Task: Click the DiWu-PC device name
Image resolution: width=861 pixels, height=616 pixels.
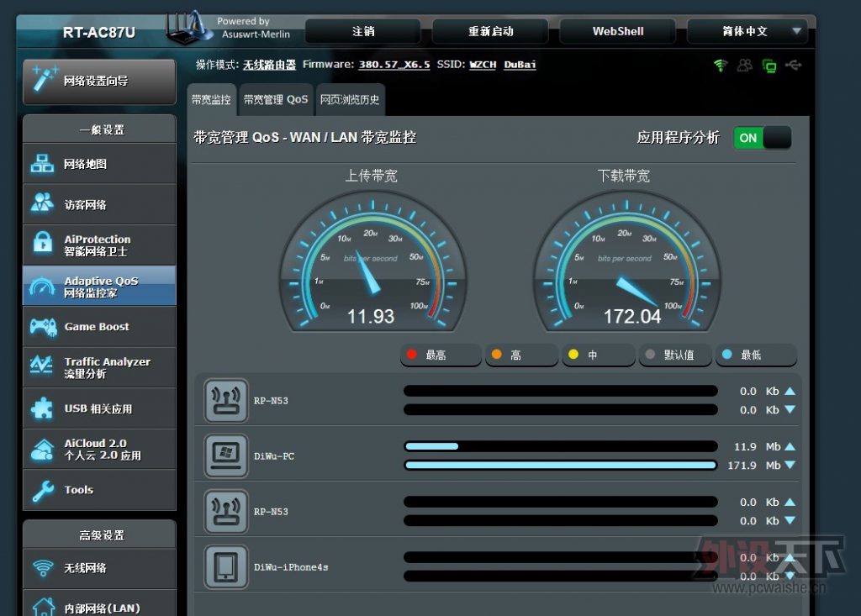Action: click(x=274, y=456)
